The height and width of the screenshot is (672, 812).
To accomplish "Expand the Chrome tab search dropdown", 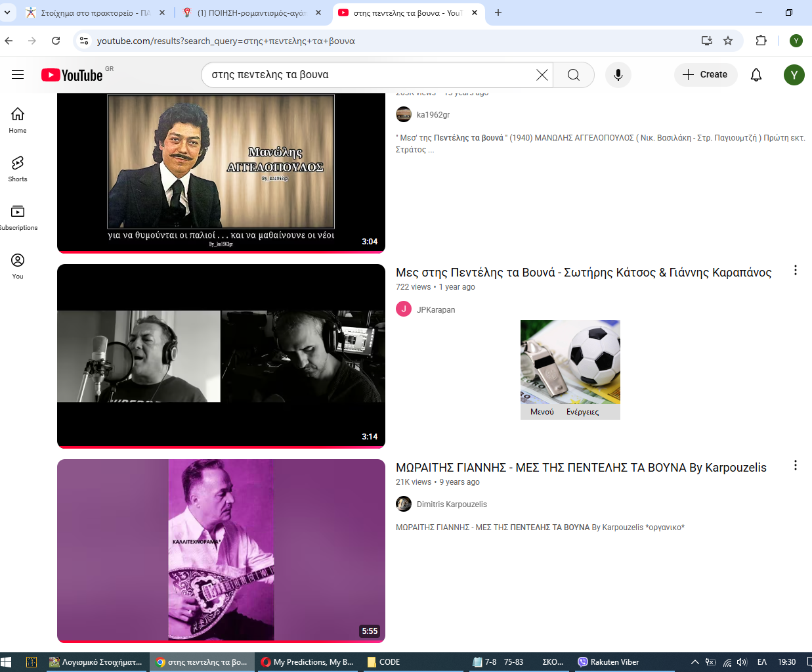I will 7,12.
